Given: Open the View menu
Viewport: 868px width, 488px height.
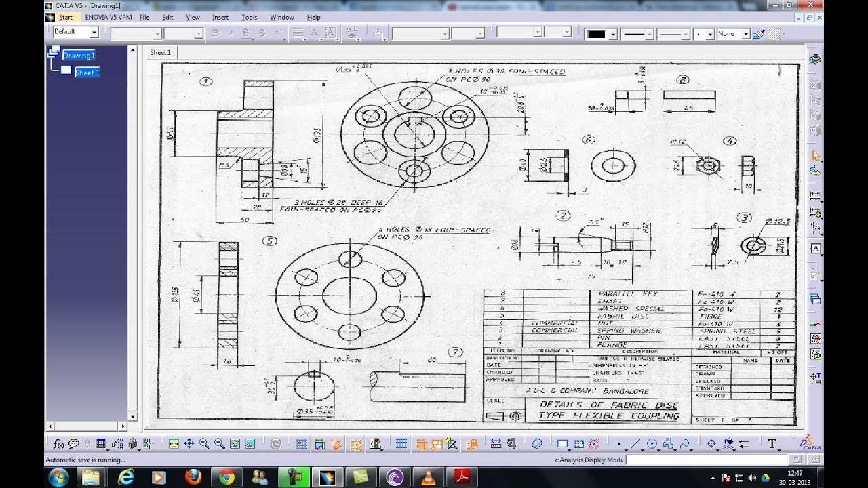Looking at the screenshot, I should tap(193, 17).
